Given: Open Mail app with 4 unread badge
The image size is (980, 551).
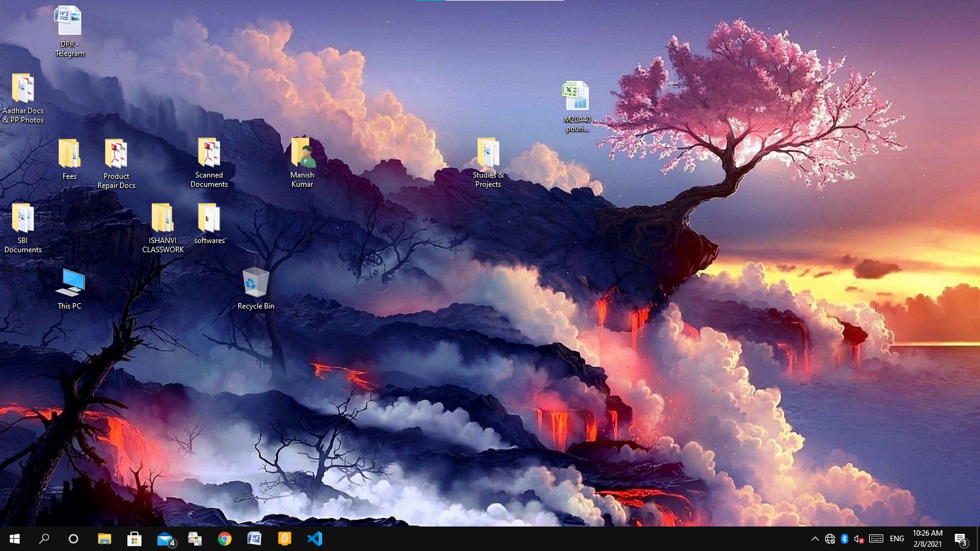Looking at the screenshot, I should 165,539.
